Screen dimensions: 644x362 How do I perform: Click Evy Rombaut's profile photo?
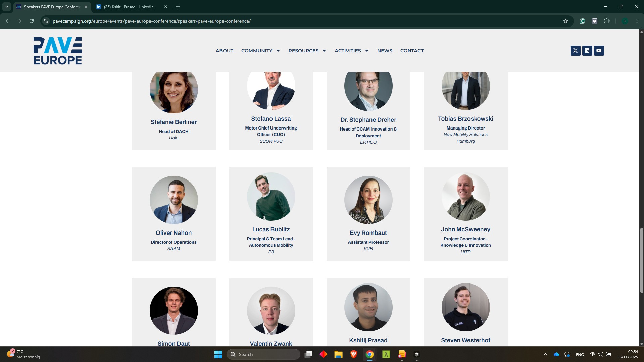click(368, 200)
